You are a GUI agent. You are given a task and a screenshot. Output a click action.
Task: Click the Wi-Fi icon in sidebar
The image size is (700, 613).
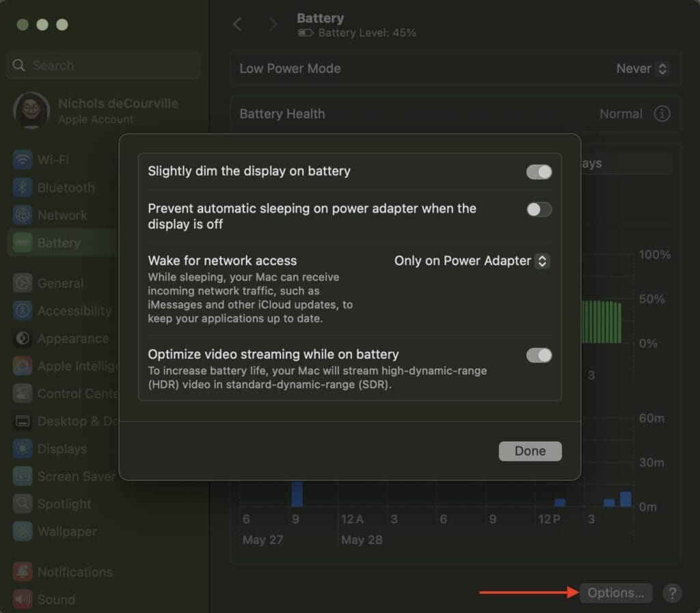tap(23, 160)
